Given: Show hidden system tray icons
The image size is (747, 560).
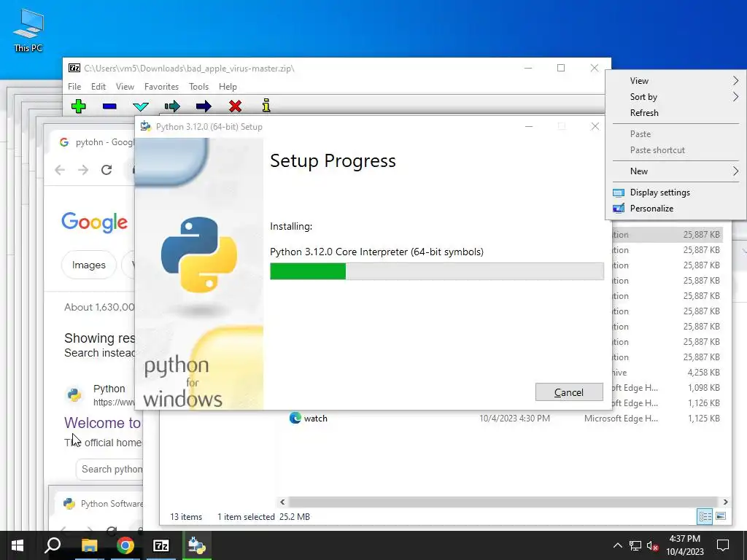Looking at the screenshot, I should pos(617,545).
